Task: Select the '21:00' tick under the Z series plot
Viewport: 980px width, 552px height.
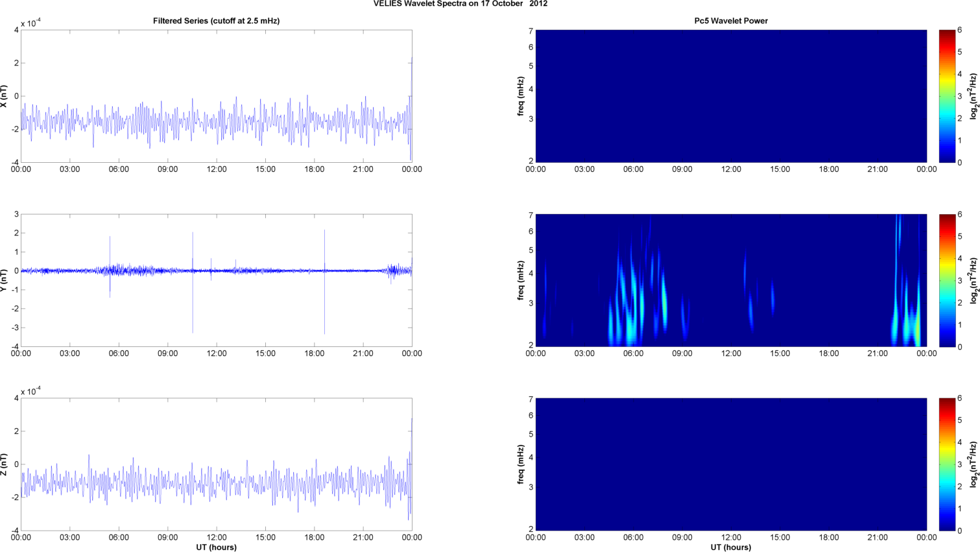Action: [x=363, y=538]
